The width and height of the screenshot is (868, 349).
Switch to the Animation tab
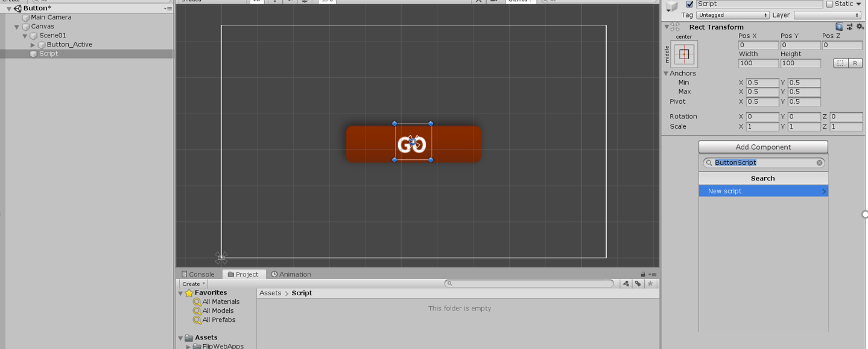(291, 274)
